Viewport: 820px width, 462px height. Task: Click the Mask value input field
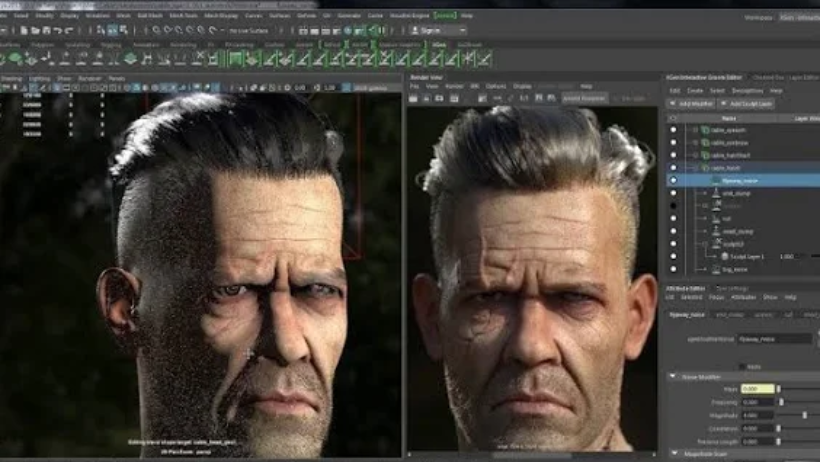click(757, 389)
